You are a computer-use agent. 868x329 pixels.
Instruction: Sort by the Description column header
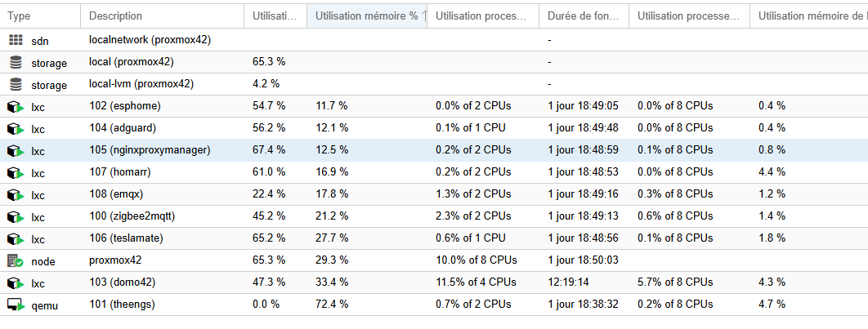click(162, 16)
